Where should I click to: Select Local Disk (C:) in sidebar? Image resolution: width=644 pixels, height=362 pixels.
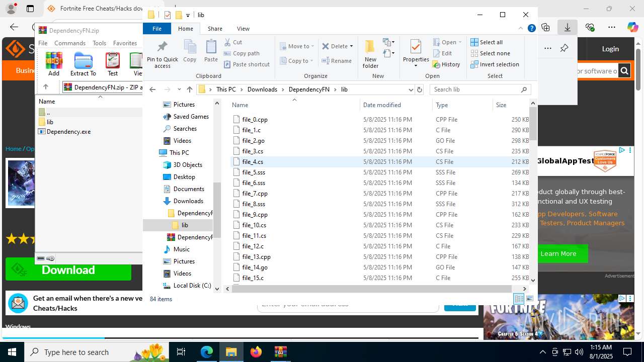tap(192, 286)
